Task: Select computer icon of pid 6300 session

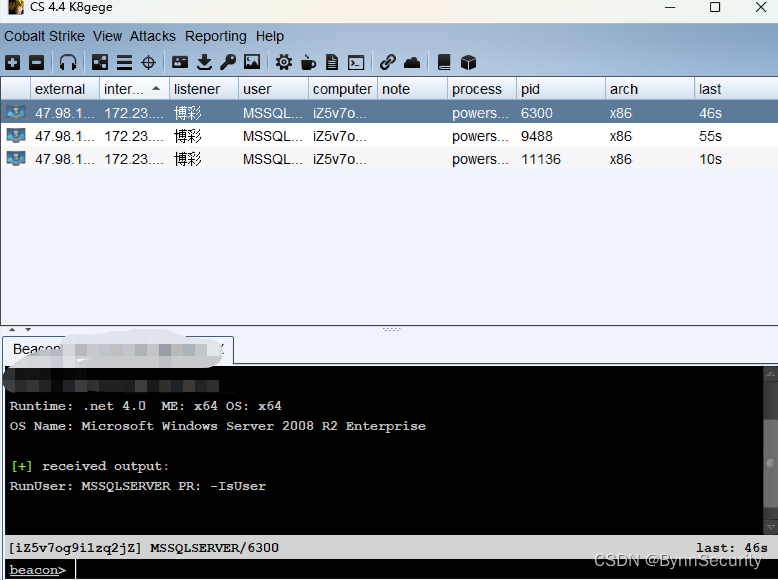Action: pos(16,113)
